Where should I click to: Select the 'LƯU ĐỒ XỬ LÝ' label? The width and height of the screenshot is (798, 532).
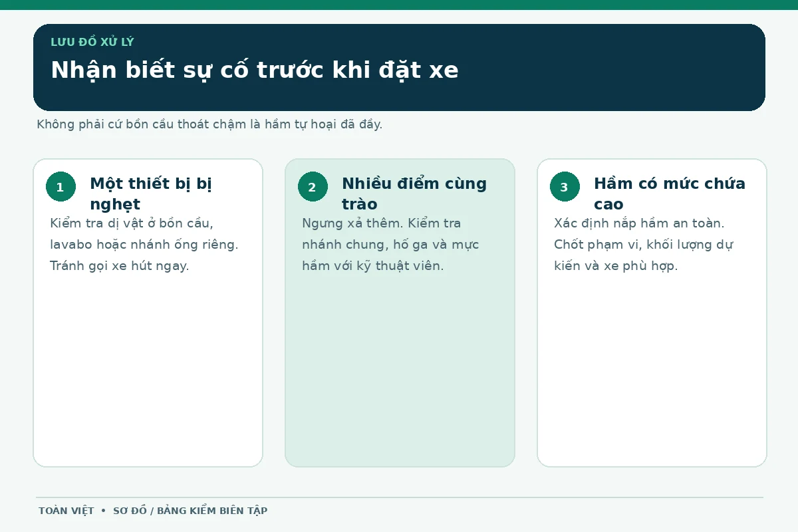click(x=92, y=43)
